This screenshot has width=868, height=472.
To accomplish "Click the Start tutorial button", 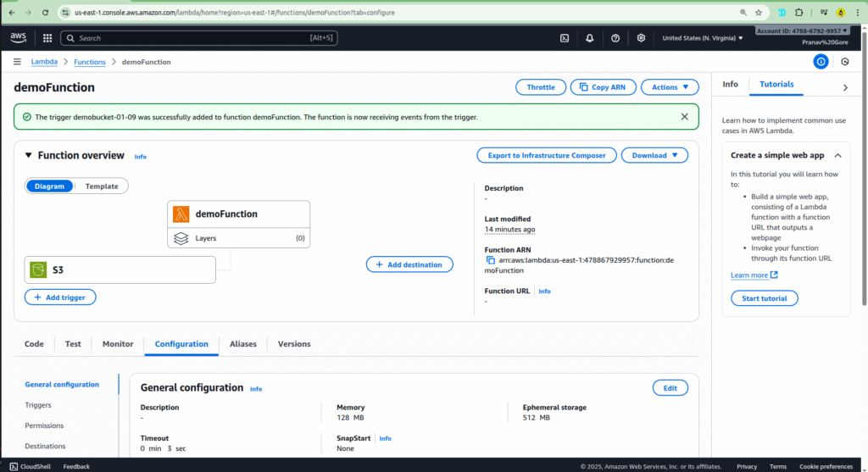I will [x=764, y=298].
